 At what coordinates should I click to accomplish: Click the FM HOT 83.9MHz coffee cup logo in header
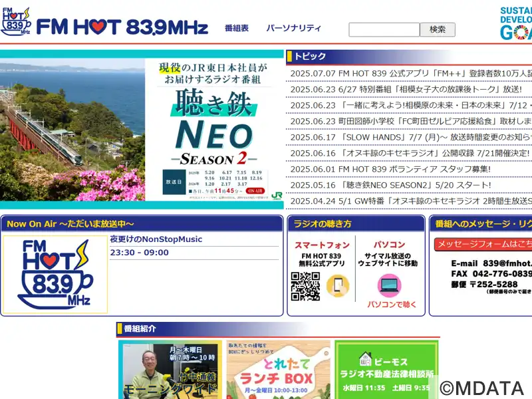[16, 22]
